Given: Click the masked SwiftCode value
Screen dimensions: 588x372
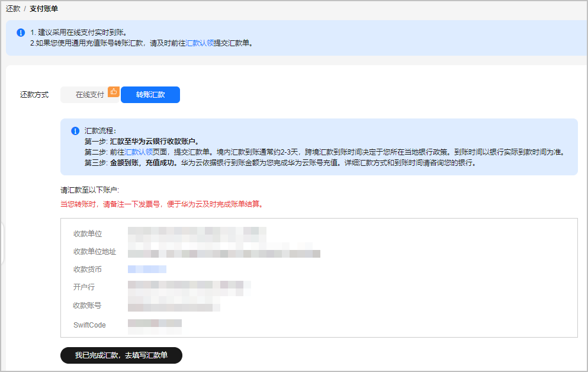Looking at the screenshot, I should (155, 325).
